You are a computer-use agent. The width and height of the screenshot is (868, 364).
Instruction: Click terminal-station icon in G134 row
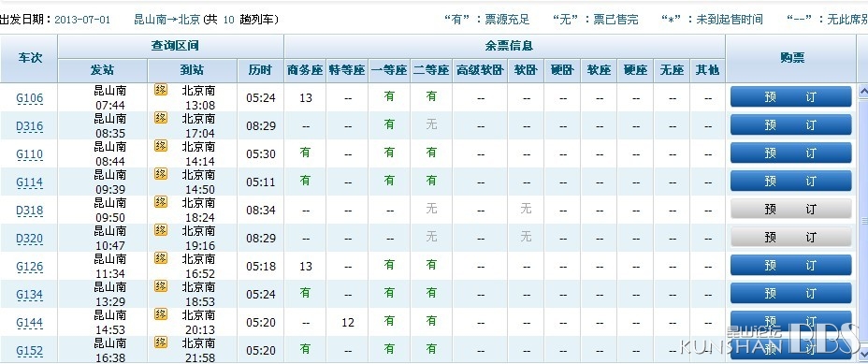(161, 286)
